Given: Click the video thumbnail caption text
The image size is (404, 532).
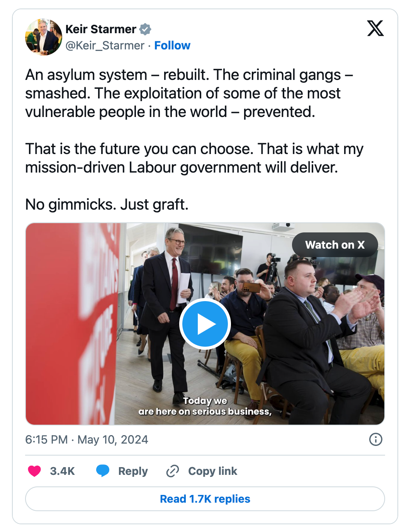Looking at the screenshot, I should [x=205, y=406].
